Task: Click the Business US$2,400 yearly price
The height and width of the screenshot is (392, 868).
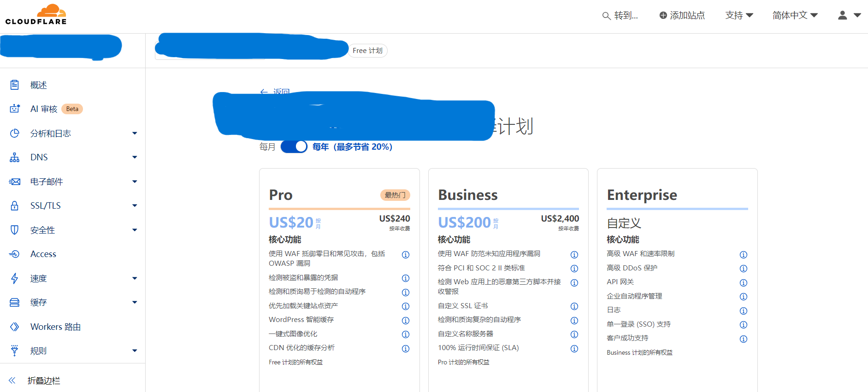Action: pyautogui.click(x=560, y=219)
